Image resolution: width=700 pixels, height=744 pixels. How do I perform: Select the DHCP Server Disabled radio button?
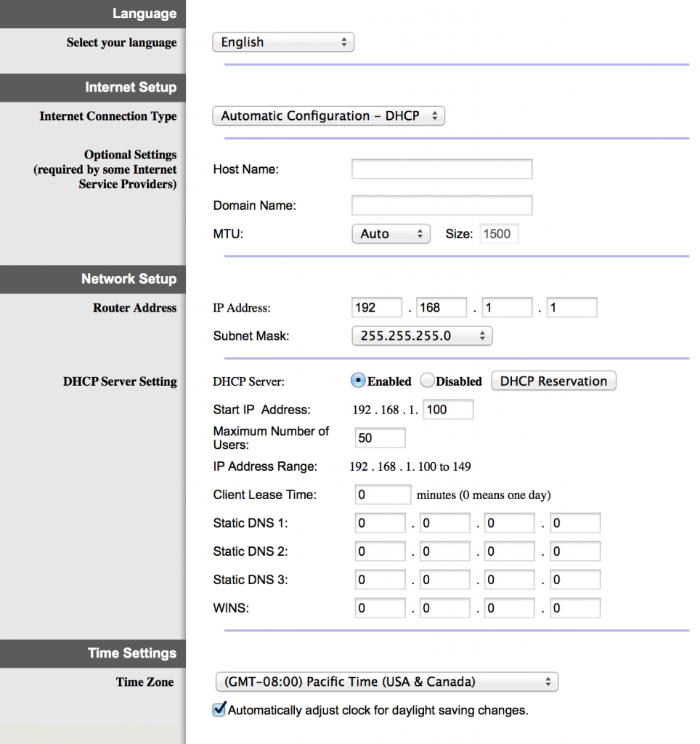(x=427, y=381)
